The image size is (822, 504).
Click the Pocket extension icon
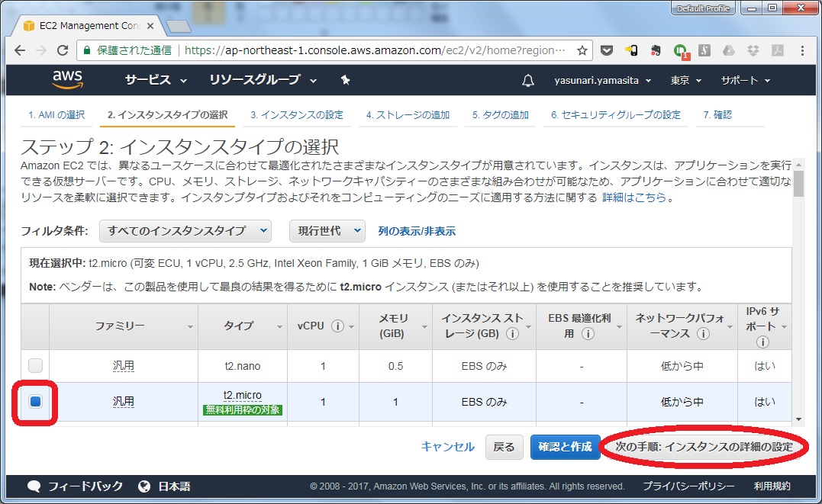click(607, 50)
